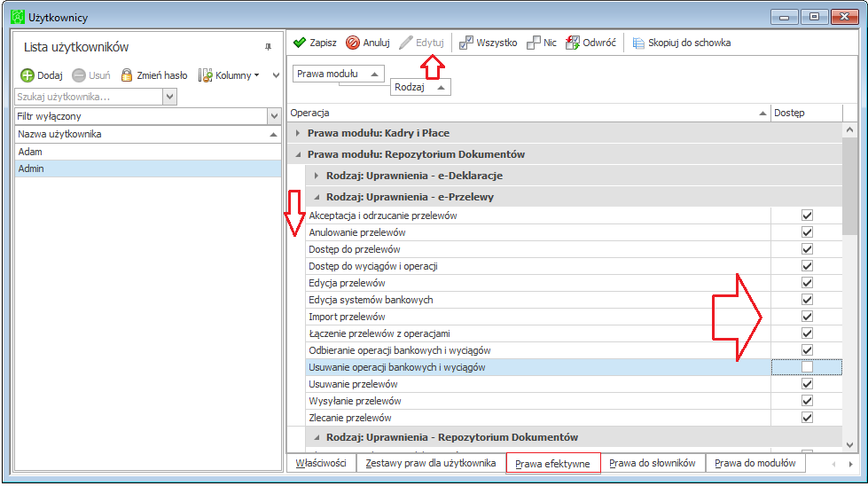
Task: Toggle Akceptacja i odrzucanie przelewów checkbox
Action: point(807,216)
